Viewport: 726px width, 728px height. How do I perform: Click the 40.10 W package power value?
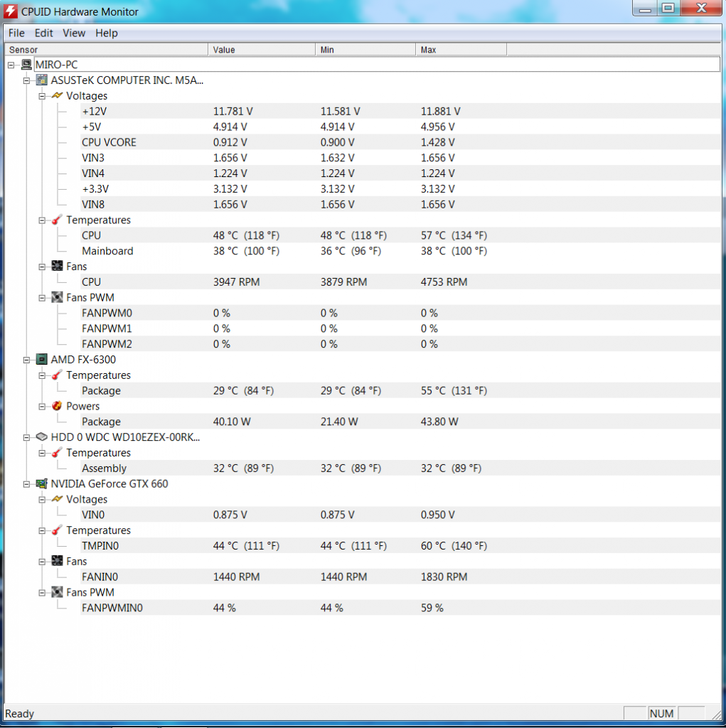(232, 422)
